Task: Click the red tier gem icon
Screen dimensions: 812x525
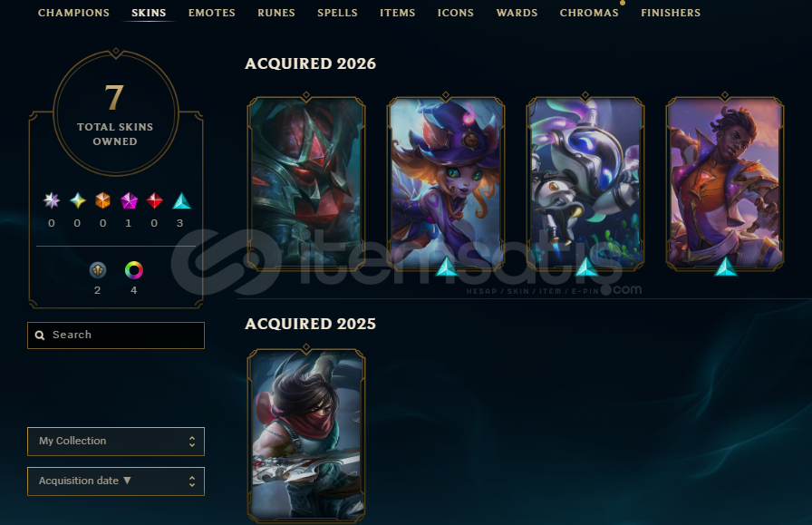Action: (x=154, y=200)
